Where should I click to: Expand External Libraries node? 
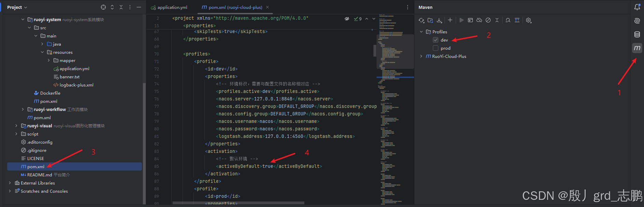click(10, 183)
